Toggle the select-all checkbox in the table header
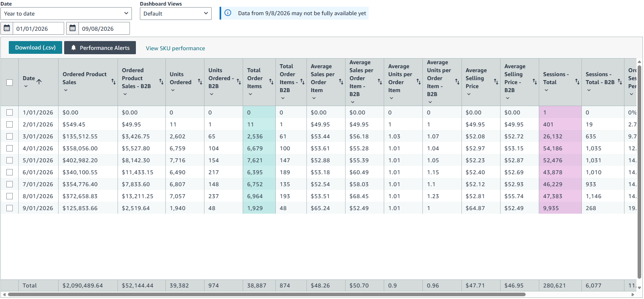This screenshot has height=299, width=644. point(10,83)
